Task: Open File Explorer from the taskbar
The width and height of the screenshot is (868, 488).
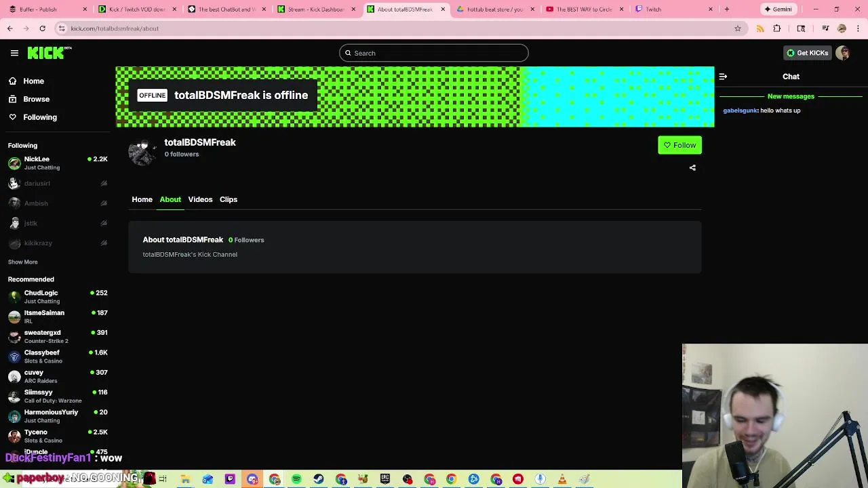Action: click(x=185, y=479)
